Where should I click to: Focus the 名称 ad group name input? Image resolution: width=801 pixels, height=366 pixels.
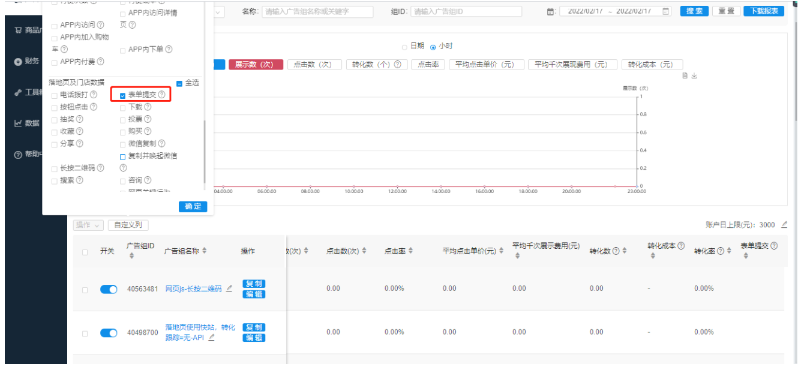coord(318,11)
